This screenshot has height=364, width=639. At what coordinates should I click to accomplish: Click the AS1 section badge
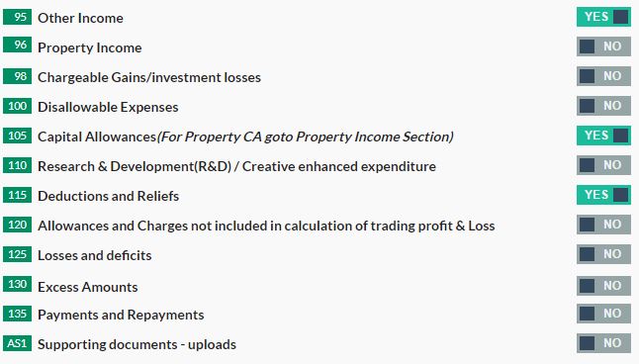click(x=17, y=343)
